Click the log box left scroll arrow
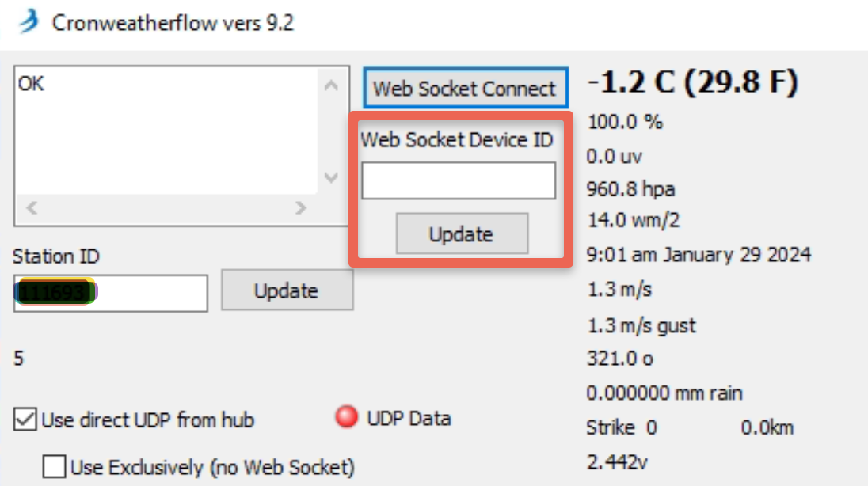868x486 pixels. (x=32, y=208)
